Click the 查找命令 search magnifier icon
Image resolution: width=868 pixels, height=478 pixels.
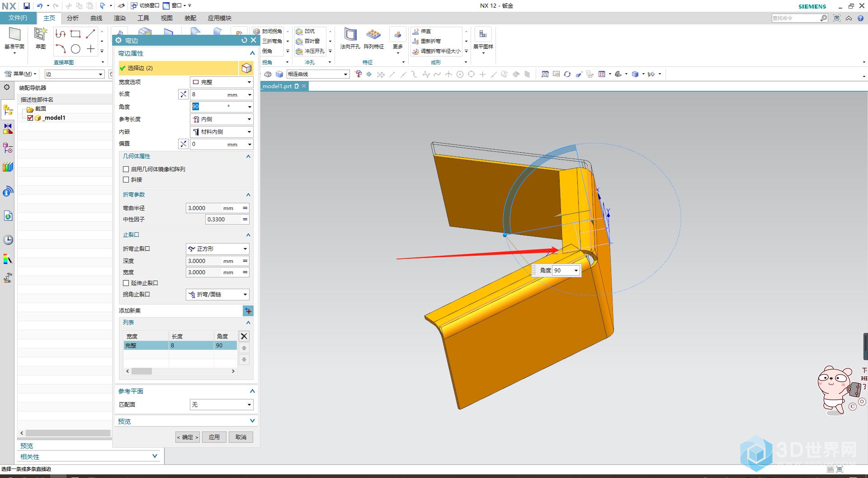824,18
